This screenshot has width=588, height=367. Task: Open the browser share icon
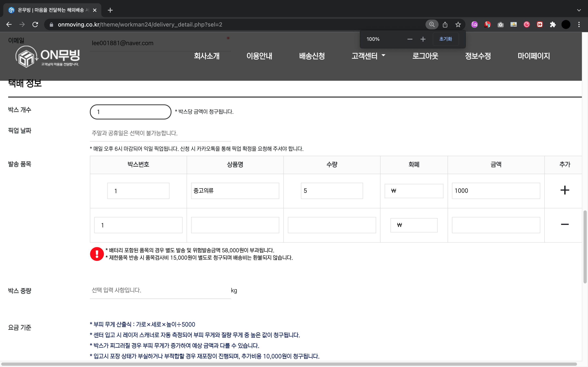(445, 24)
